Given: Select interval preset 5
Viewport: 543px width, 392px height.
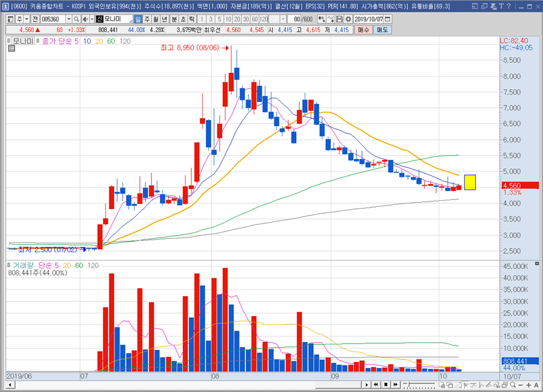Looking at the screenshot, I should [x=219, y=19].
